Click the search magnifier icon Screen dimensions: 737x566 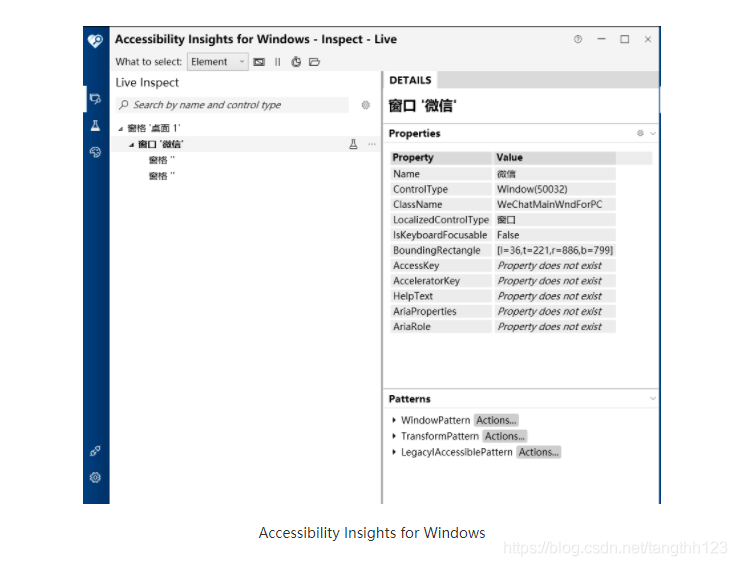pyautogui.click(x=124, y=105)
